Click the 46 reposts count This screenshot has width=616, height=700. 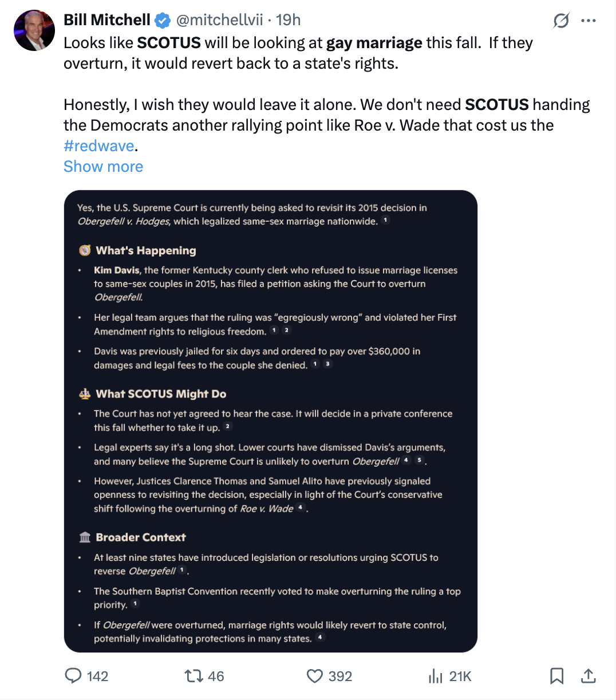pyautogui.click(x=216, y=677)
